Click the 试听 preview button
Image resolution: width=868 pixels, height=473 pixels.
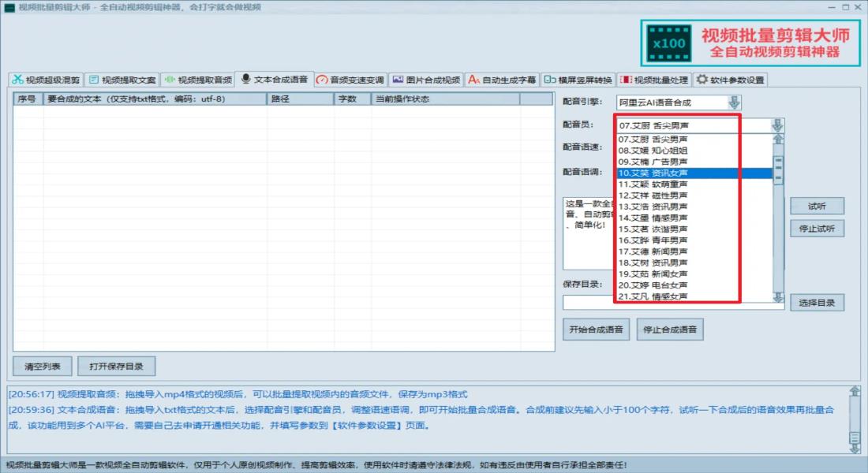coord(817,206)
